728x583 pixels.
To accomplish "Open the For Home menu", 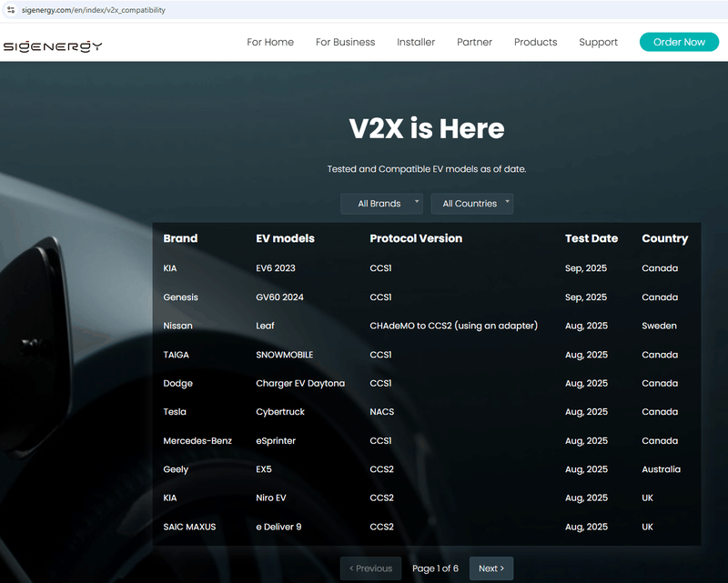I will point(270,42).
